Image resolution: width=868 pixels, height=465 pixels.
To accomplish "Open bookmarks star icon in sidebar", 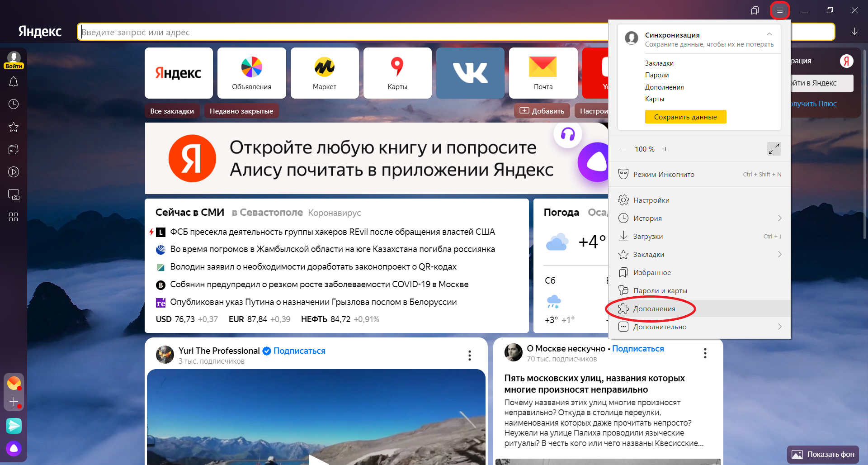I will pos(14,127).
